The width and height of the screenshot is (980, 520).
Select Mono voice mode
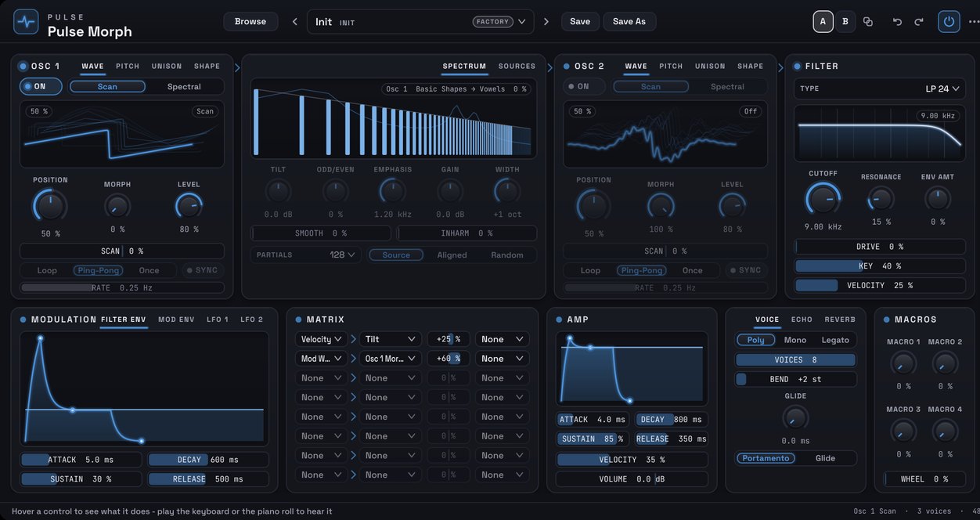pos(795,340)
